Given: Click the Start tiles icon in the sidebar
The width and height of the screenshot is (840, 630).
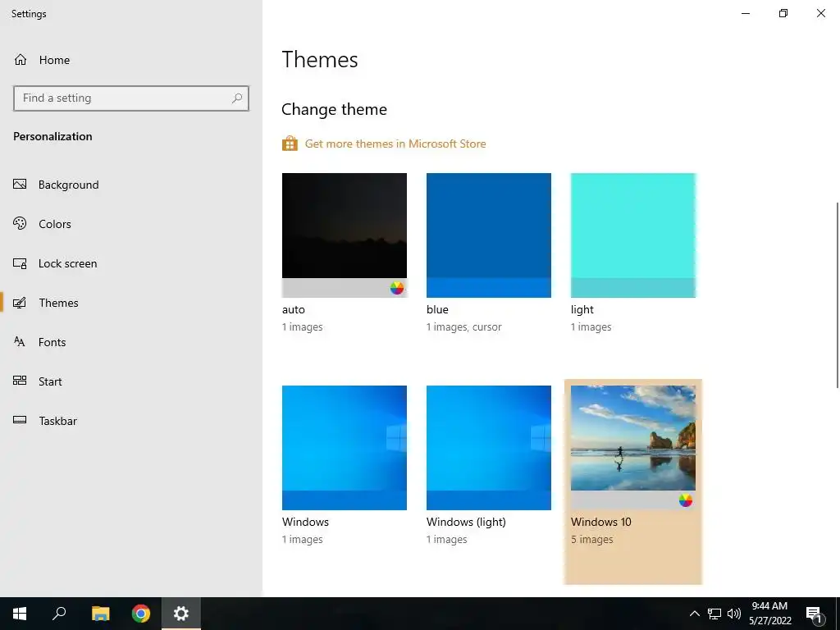Looking at the screenshot, I should coord(20,381).
